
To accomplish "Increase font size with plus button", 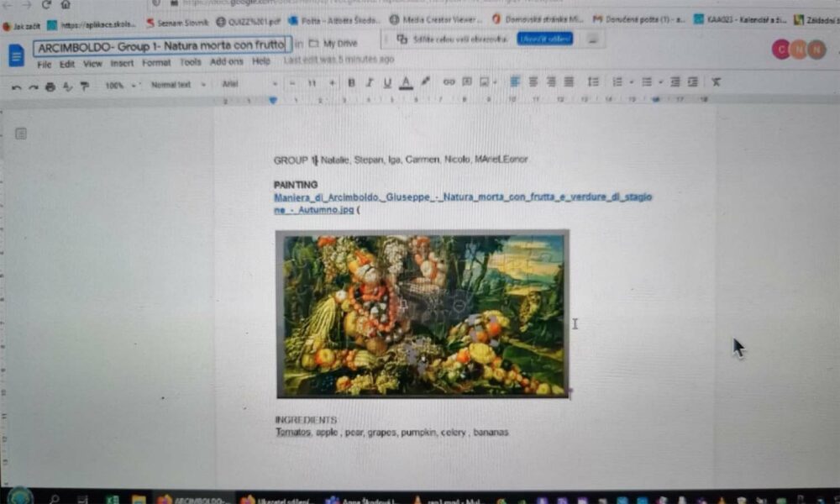I will coord(332,83).
